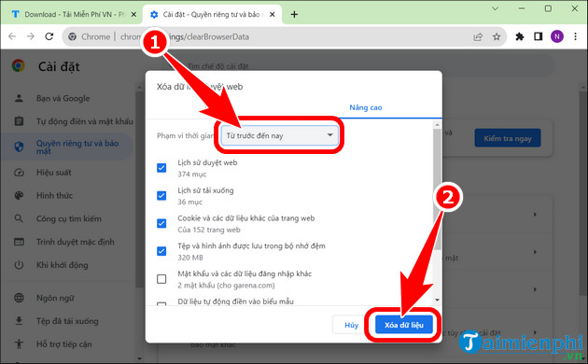The image size is (588, 364).
Task: Open Khi khởi động settings section
Action: [x=62, y=265]
